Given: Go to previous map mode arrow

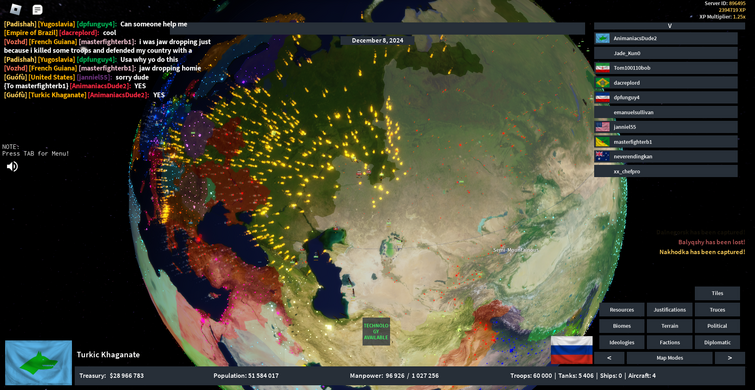Looking at the screenshot, I should (x=609, y=358).
